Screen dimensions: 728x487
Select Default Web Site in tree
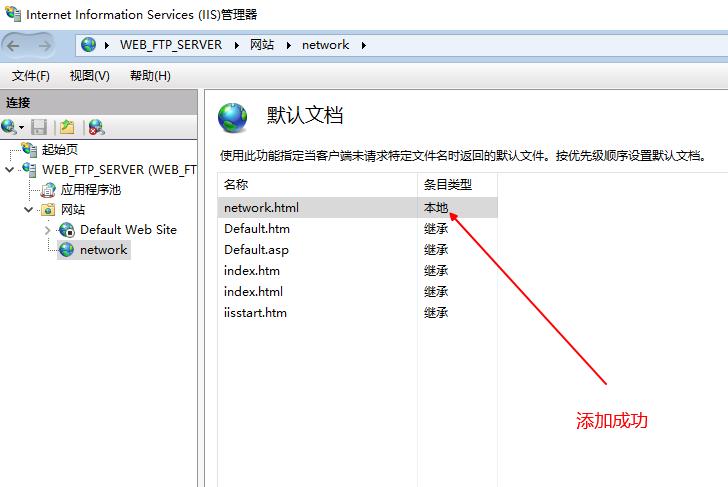point(128,229)
